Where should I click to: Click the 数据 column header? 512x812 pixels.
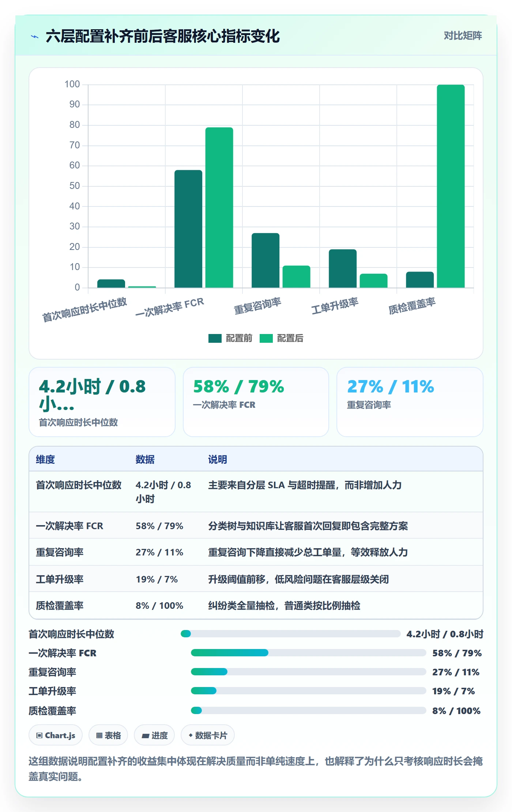coord(145,459)
